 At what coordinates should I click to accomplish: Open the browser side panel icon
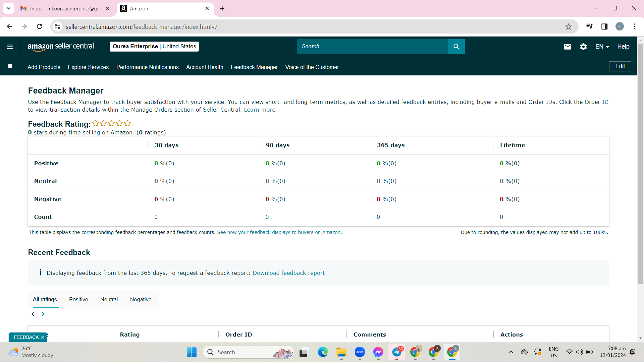(604, 26)
